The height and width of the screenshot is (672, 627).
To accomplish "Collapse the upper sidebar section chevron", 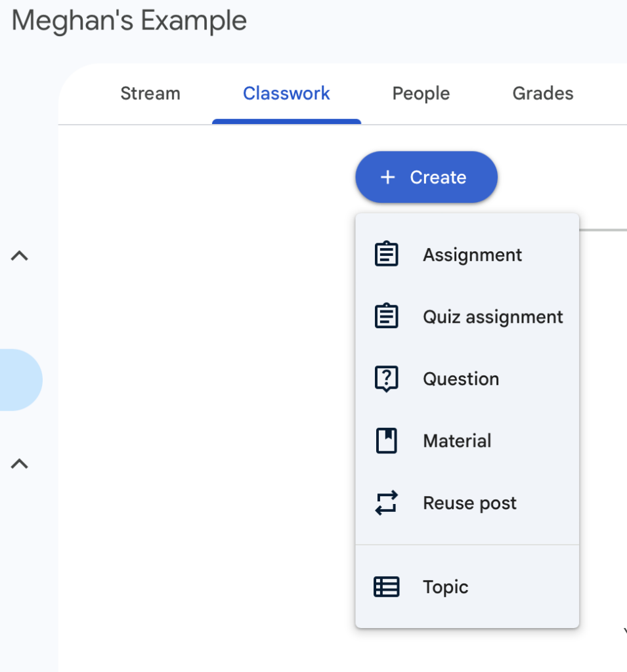I will click(x=20, y=256).
